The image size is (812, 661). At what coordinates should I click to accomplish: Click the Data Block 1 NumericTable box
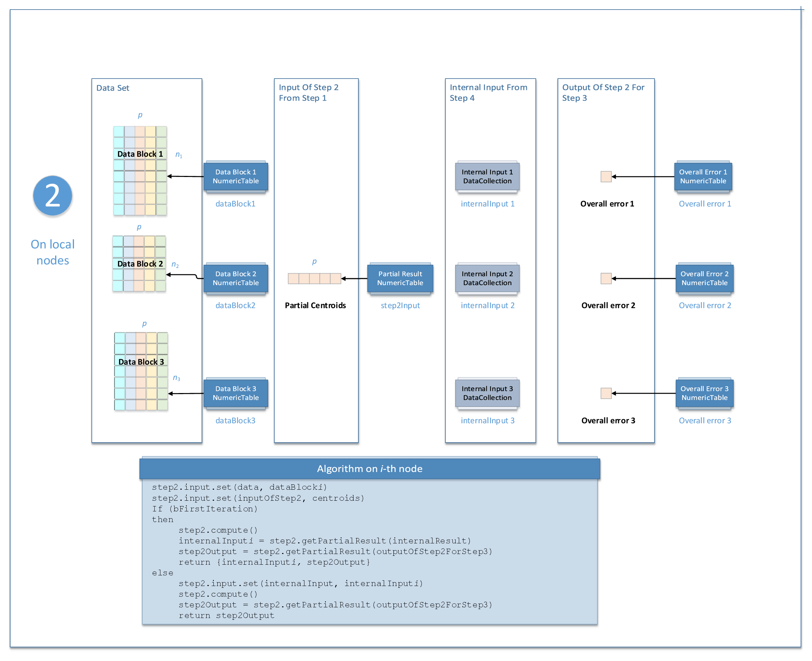coord(235,177)
